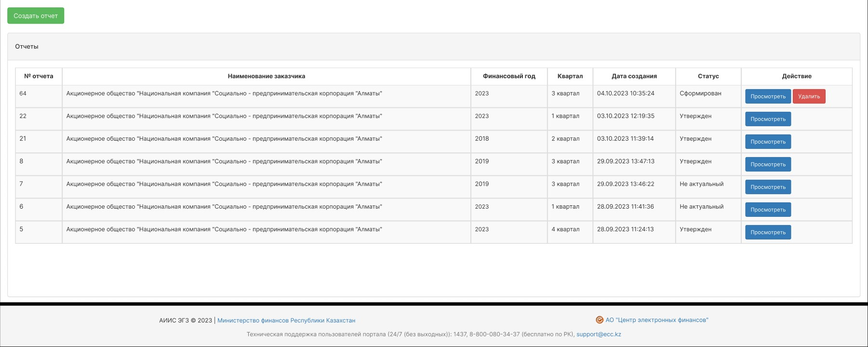
Task: Open Просмотреть for report 6
Action: (x=768, y=210)
